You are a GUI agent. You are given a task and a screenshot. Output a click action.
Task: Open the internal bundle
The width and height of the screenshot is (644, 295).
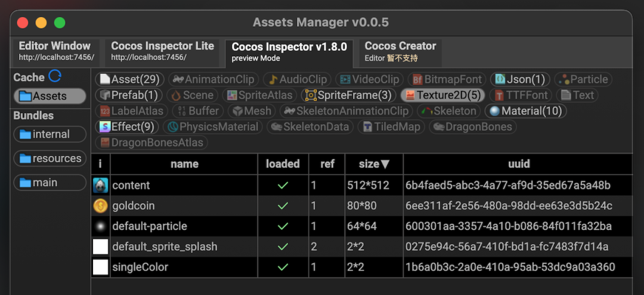[x=49, y=134]
